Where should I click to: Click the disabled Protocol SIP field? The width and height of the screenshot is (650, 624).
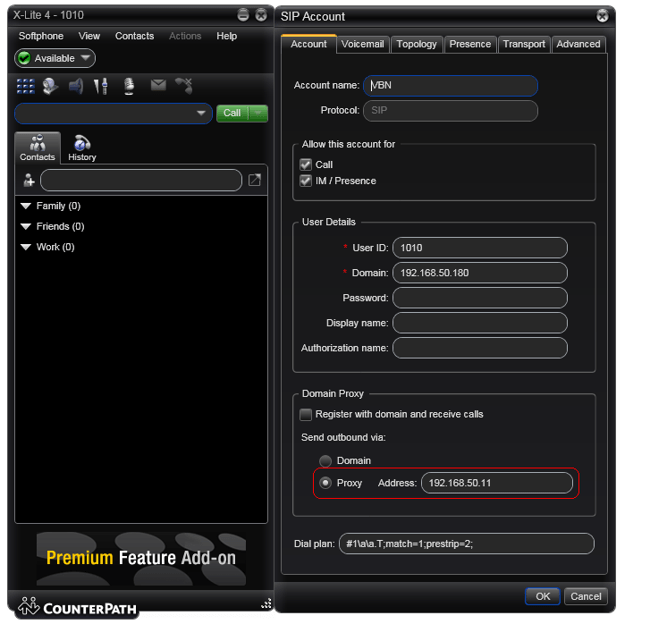coord(451,111)
